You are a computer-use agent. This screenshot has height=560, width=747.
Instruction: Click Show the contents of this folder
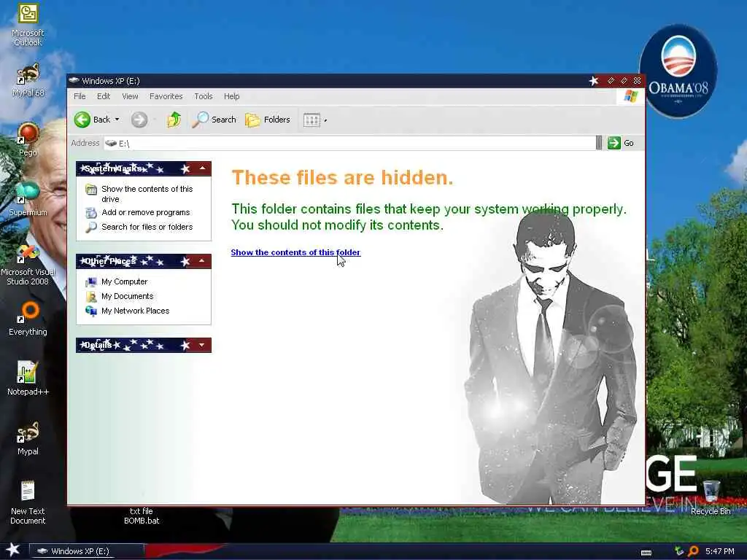tap(295, 252)
